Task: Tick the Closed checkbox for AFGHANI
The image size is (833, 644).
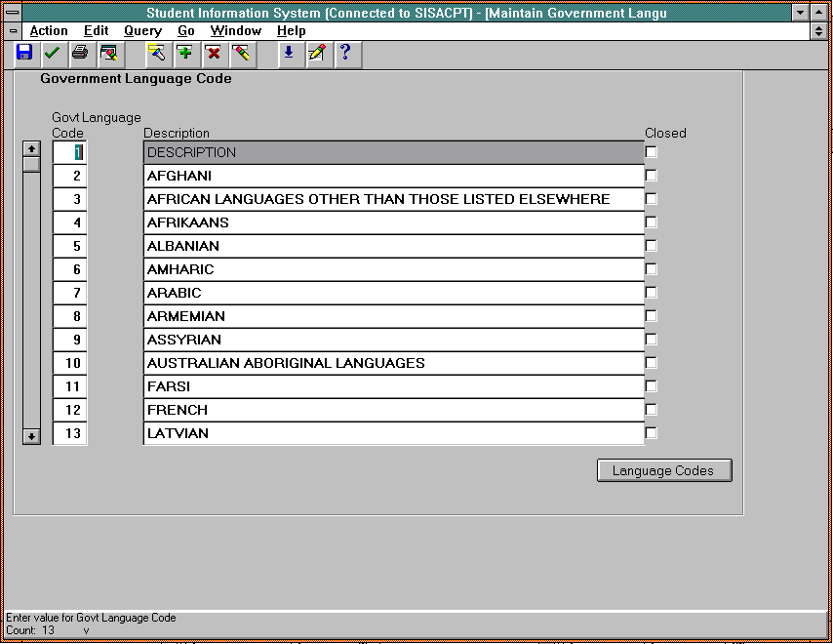Action: click(652, 176)
